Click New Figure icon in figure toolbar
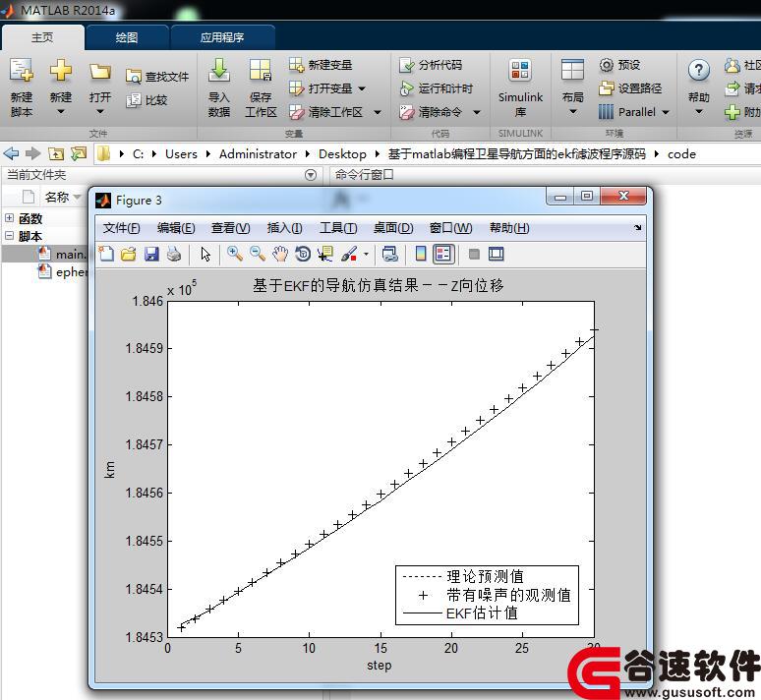This screenshot has width=761, height=700. pyautogui.click(x=106, y=254)
